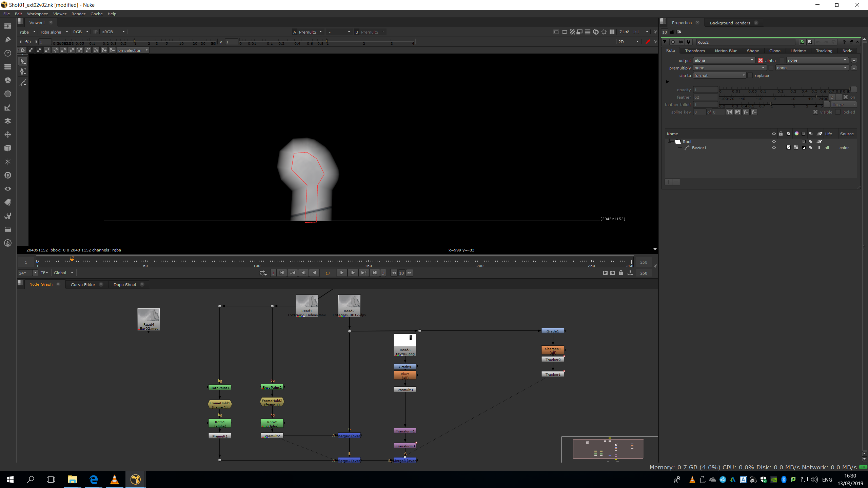Switch to the Motion Blur tab
Image resolution: width=868 pixels, height=488 pixels.
click(x=726, y=51)
